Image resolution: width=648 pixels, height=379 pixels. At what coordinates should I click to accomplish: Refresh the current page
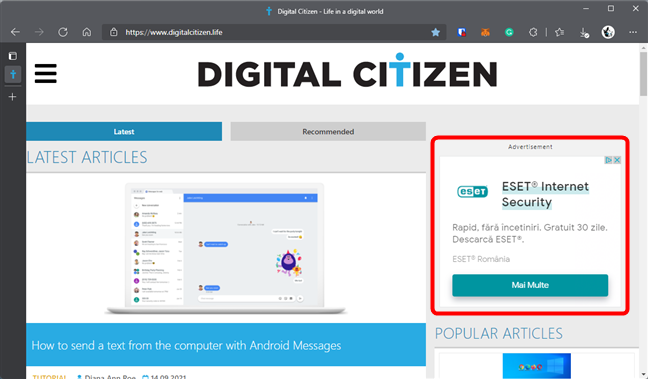pyautogui.click(x=63, y=32)
